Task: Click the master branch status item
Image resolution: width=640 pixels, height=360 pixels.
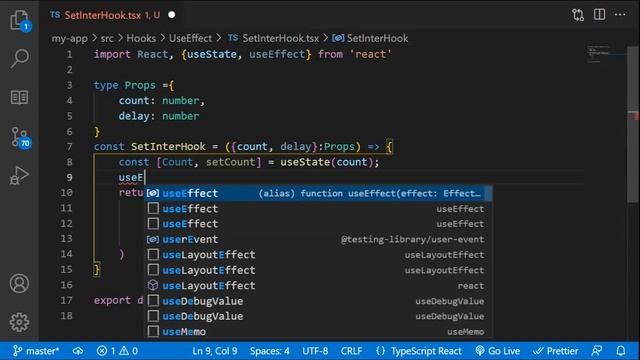Action: [36, 351]
